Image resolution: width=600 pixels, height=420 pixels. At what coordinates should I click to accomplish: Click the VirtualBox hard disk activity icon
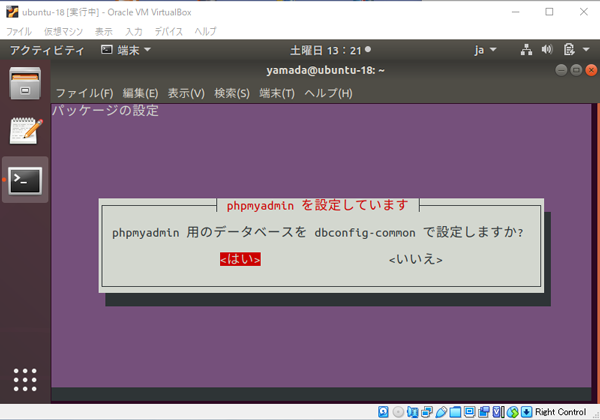tap(383, 412)
